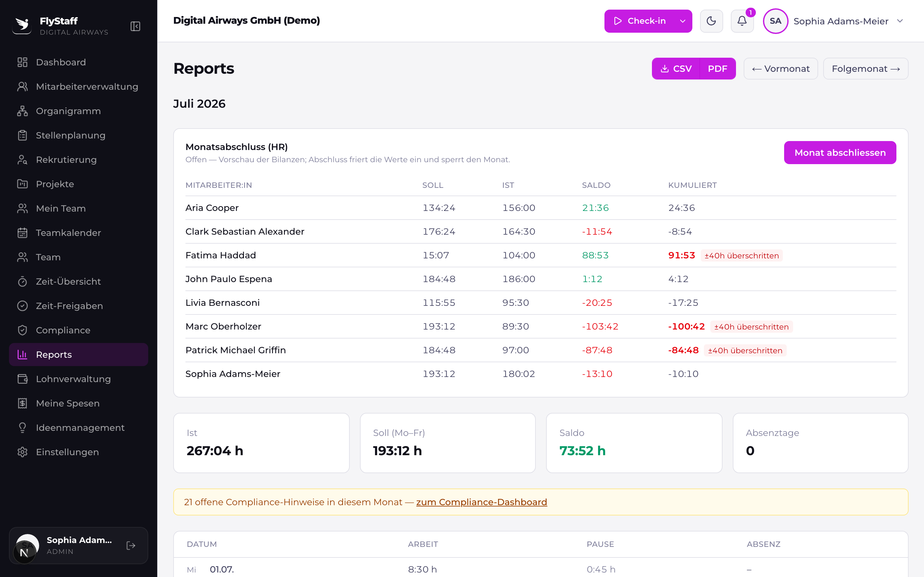Click the Compliance shield icon
Image resolution: width=924 pixels, height=577 pixels.
point(22,330)
